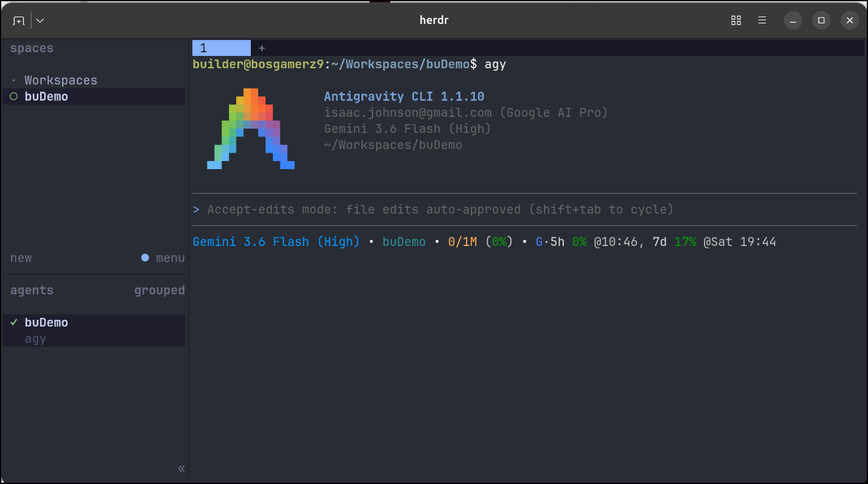
Task: Open the dropdown arrow beside the new tab icon
Action: 40,20
